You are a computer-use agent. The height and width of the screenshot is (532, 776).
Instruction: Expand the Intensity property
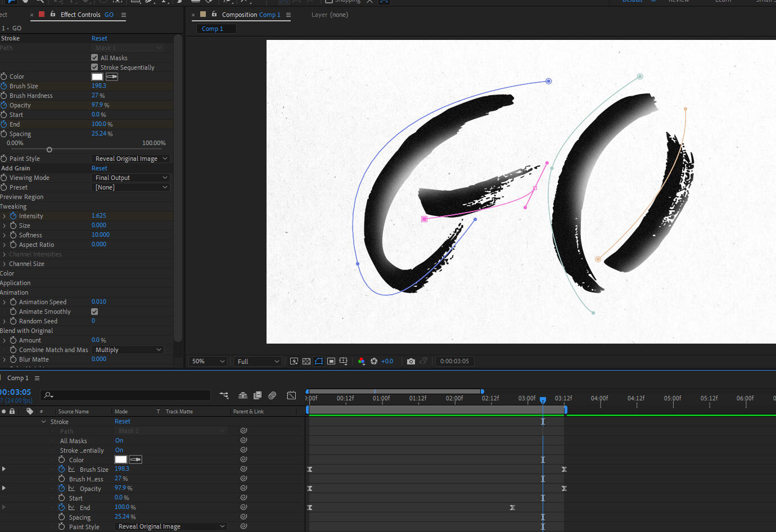click(4, 216)
